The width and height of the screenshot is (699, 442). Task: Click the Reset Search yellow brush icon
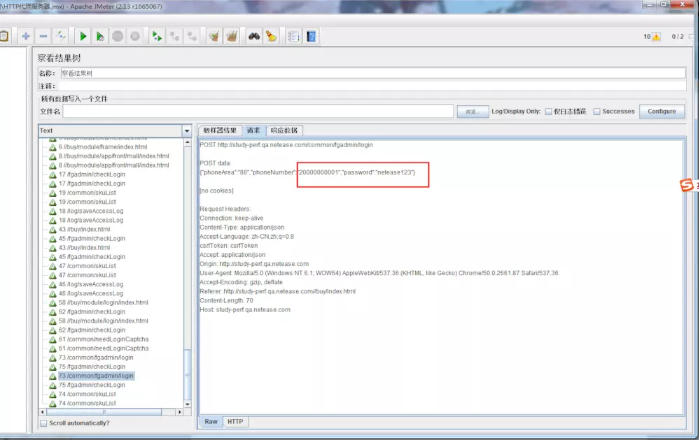click(x=271, y=36)
